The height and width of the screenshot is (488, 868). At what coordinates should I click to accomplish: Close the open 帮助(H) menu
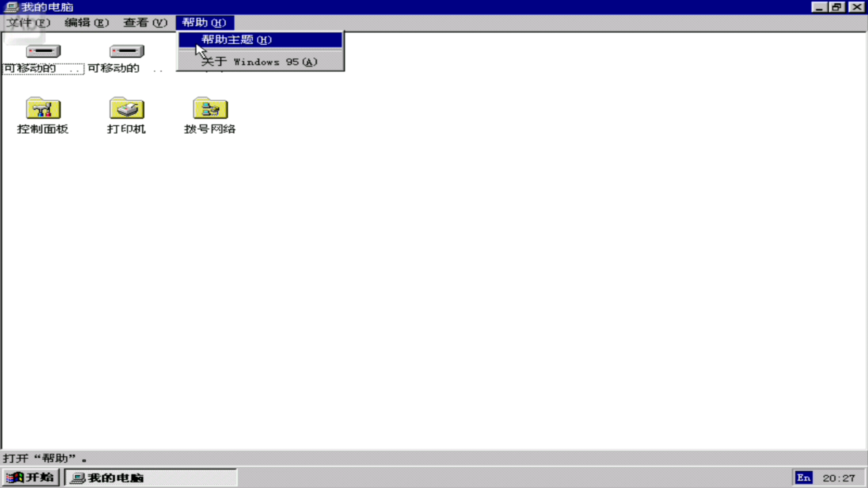pyautogui.click(x=204, y=23)
